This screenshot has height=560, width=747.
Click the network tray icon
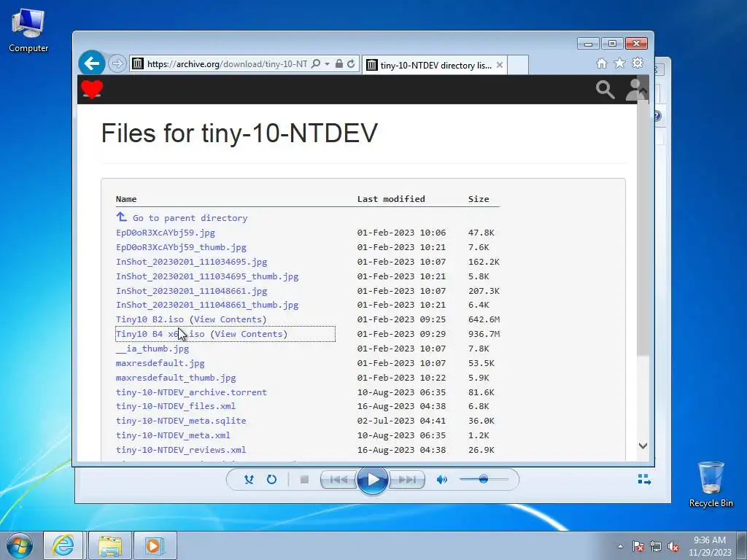click(x=656, y=547)
